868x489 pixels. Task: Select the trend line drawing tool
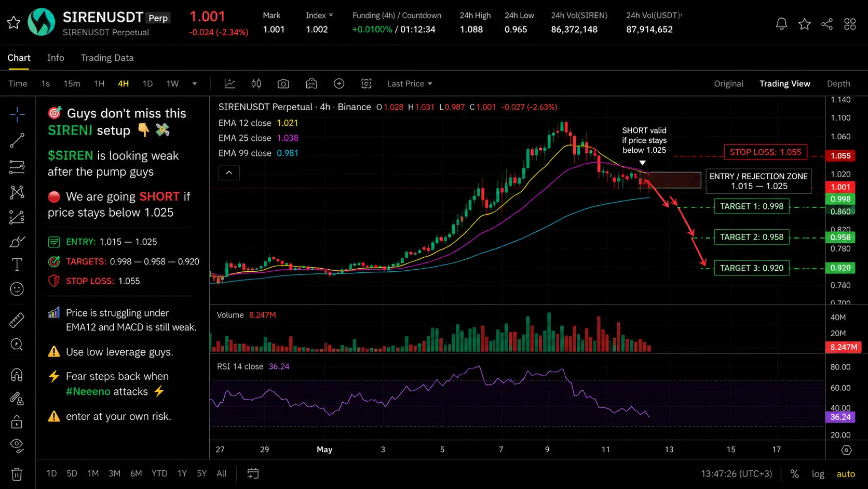[17, 140]
